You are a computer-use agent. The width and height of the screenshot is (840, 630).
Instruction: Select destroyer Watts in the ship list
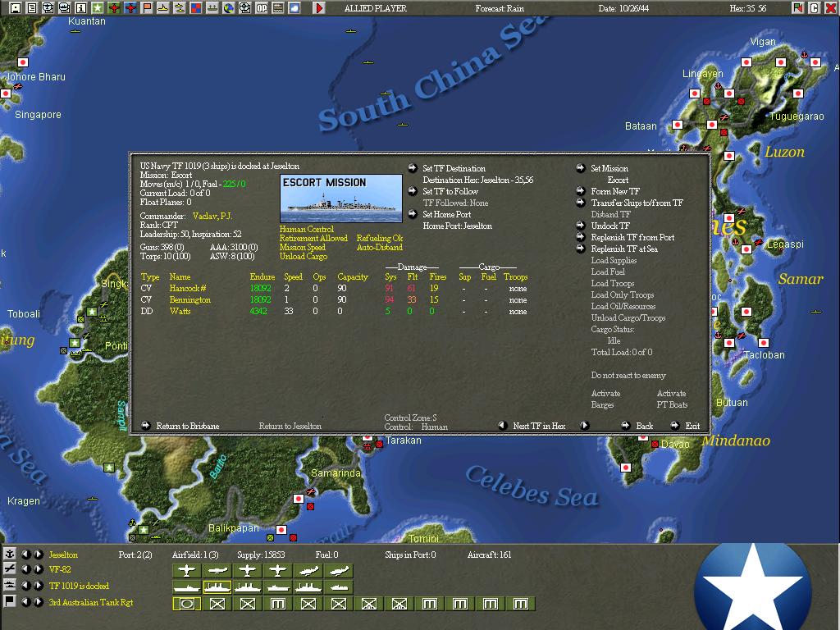pyautogui.click(x=180, y=311)
